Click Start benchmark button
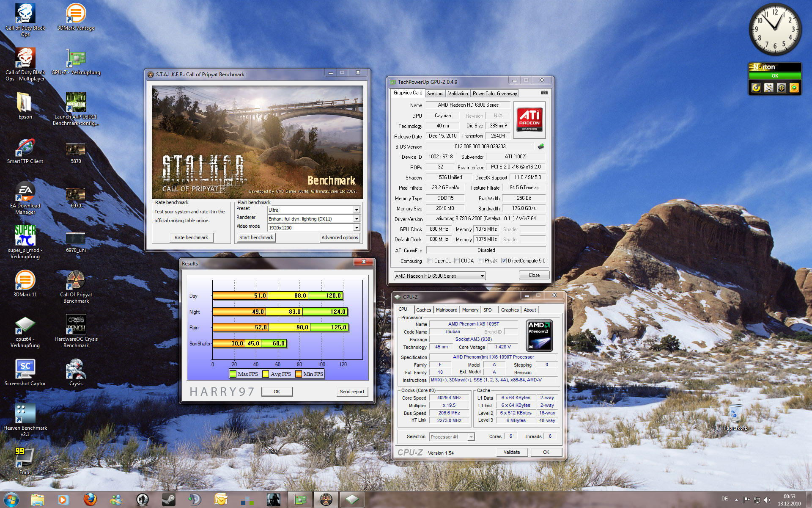The width and height of the screenshot is (812, 508). click(256, 237)
